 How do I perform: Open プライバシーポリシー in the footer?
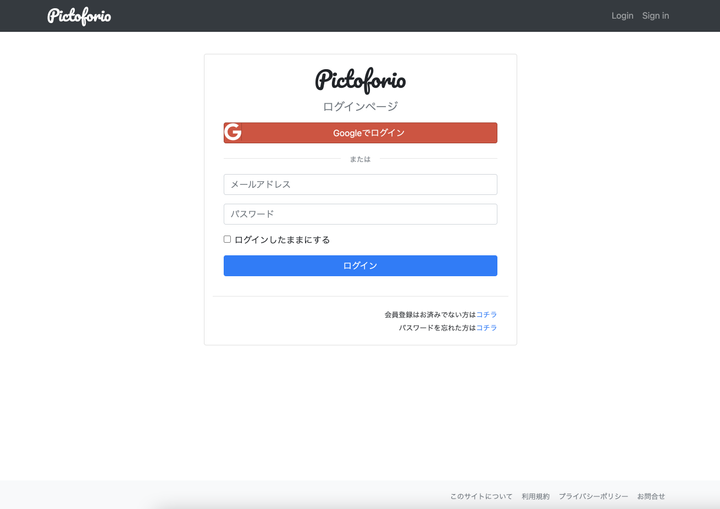[x=593, y=496]
